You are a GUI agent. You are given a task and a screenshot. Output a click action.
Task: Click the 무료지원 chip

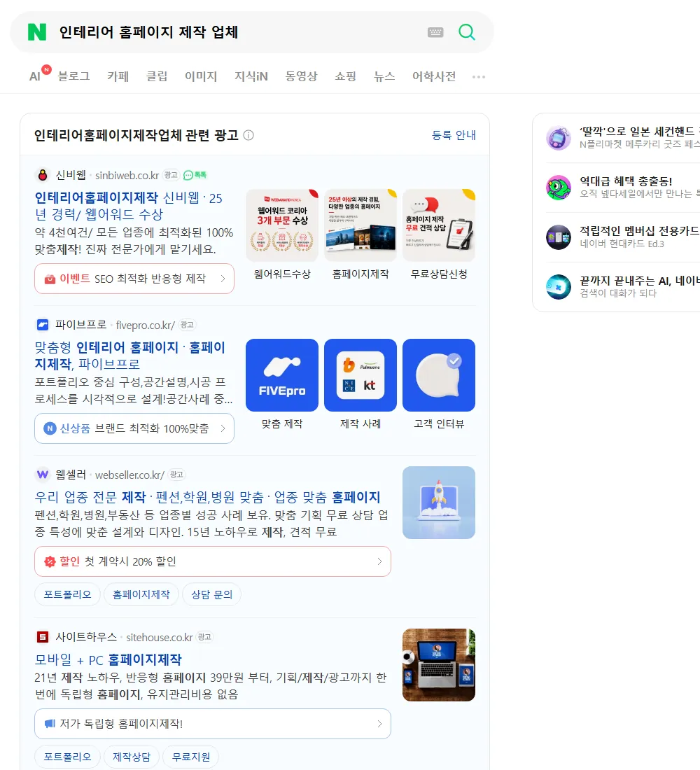pos(190,757)
